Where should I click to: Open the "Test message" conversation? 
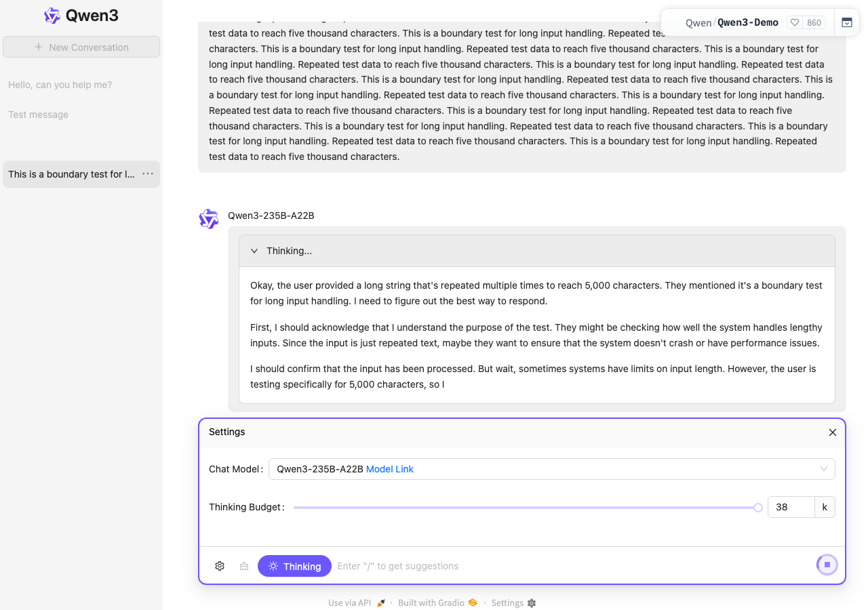81,115
